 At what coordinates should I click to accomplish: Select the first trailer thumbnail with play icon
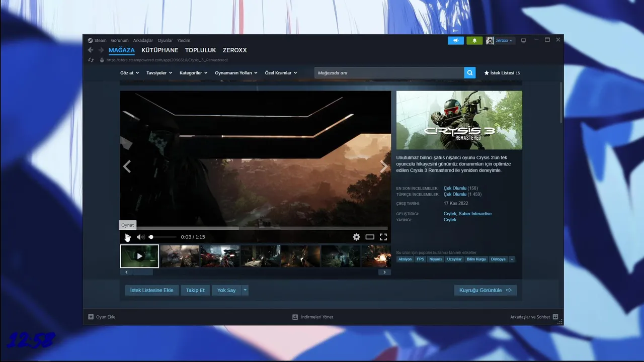click(x=139, y=256)
